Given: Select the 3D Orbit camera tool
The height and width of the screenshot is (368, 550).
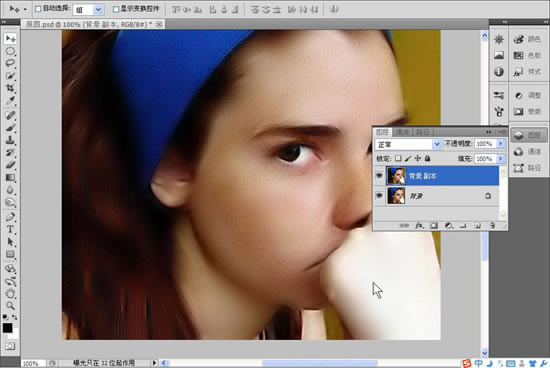Looking at the screenshot, I should [10, 281].
